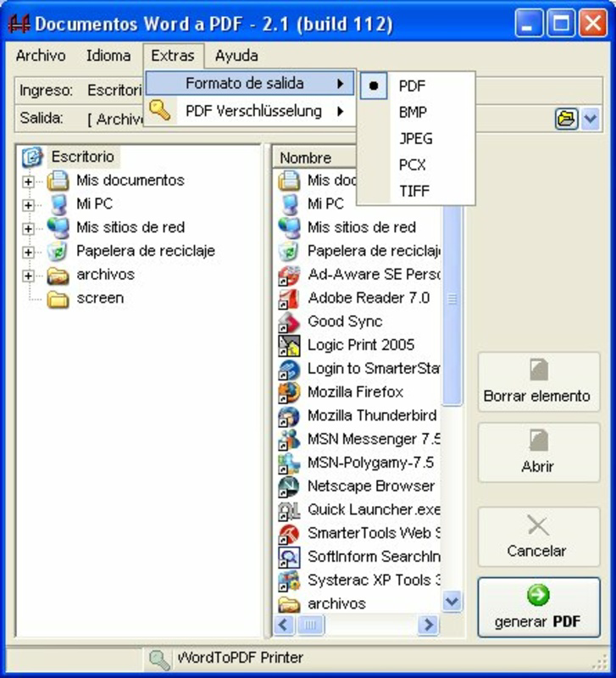Expand the Mis sitios de red node
Screen dimensions: 616x678
point(28,228)
